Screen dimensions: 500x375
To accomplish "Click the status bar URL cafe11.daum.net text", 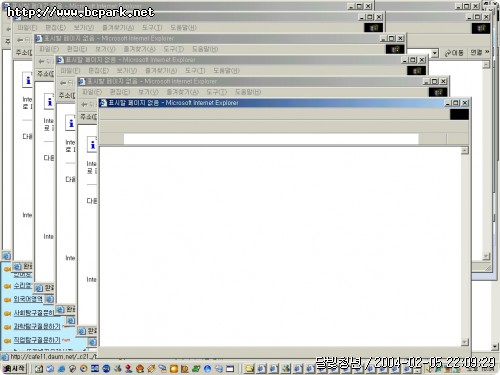I will click(53, 357).
